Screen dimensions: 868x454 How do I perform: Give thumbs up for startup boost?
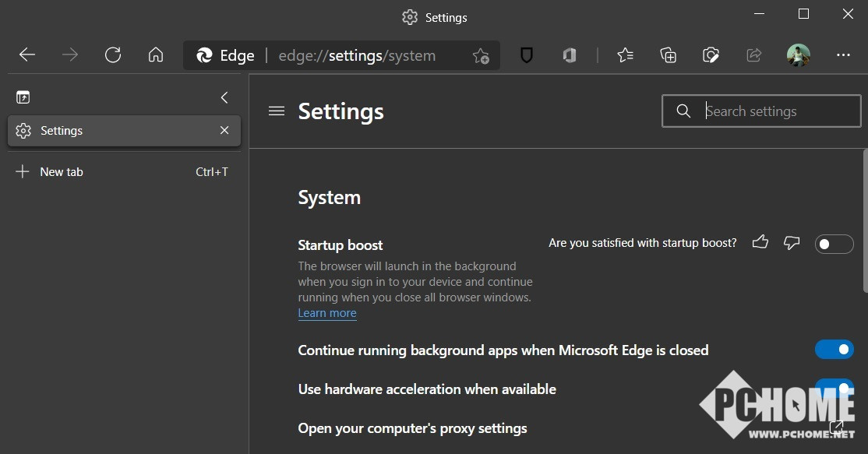pyautogui.click(x=760, y=243)
